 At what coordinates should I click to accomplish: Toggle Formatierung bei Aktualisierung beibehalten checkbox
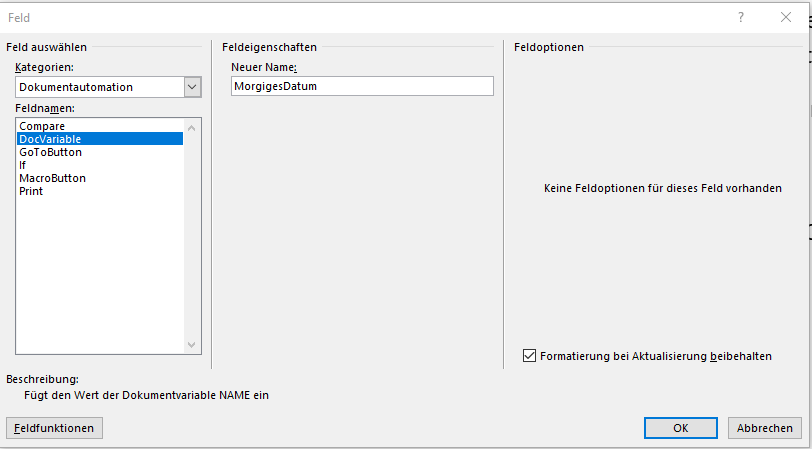pos(529,355)
